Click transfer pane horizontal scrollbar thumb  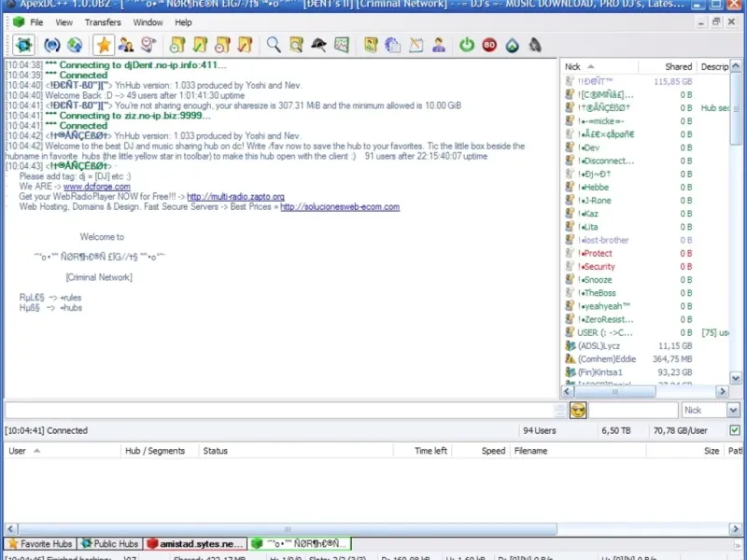(288, 528)
